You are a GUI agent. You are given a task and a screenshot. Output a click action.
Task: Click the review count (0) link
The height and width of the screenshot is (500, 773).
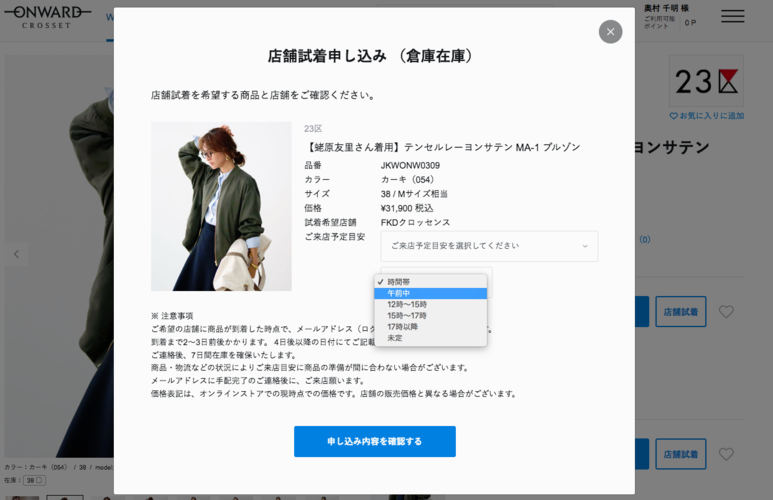pyautogui.click(x=645, y=239)
